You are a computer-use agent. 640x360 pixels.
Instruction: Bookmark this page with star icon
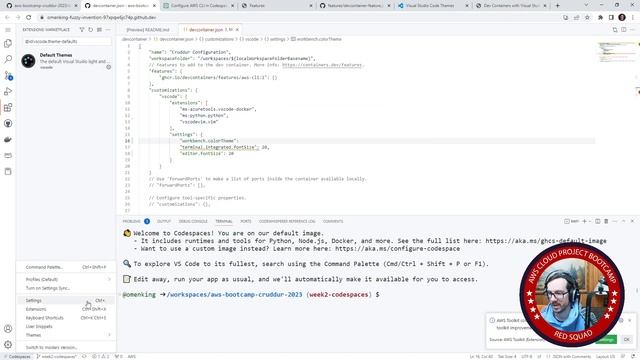587,18
